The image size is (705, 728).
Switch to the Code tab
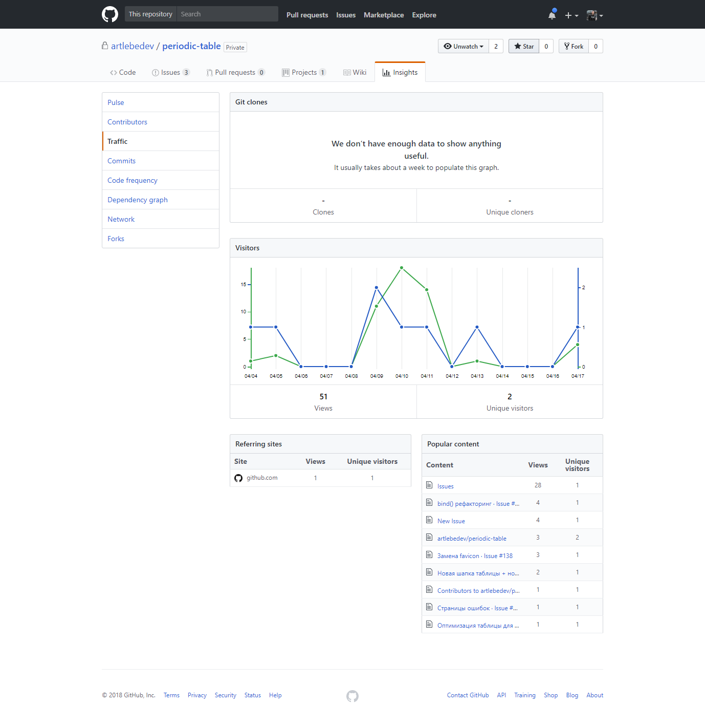(x=123, y=72)
